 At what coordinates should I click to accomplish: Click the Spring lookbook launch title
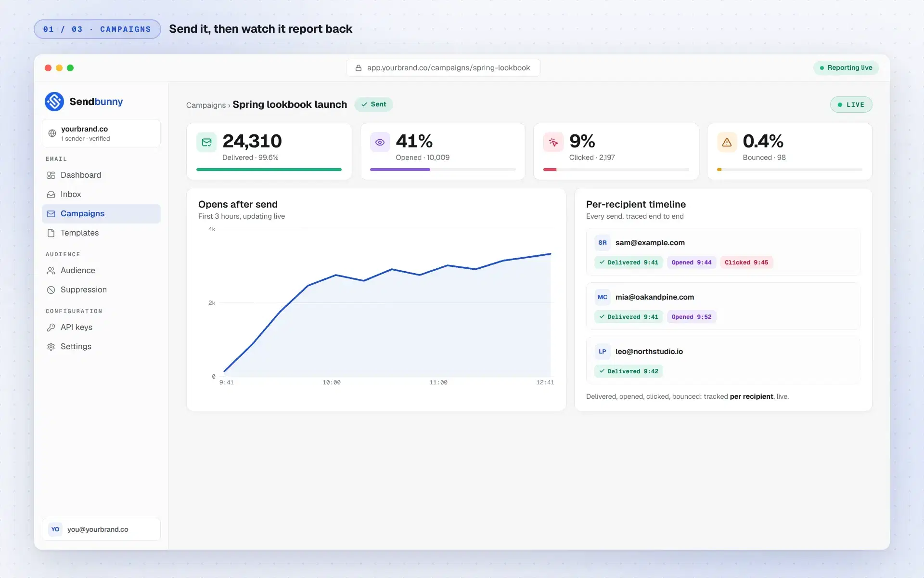click(x=290, y=105)
